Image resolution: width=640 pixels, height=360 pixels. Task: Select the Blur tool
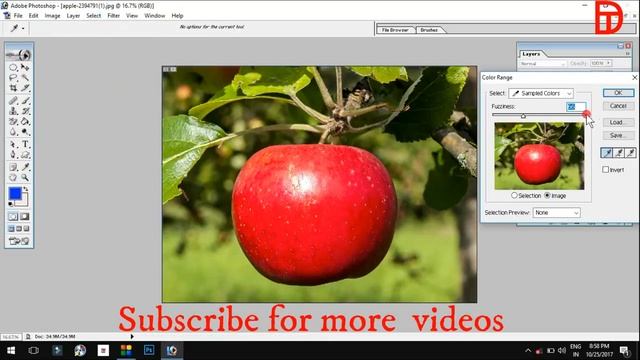click(13, 132)
